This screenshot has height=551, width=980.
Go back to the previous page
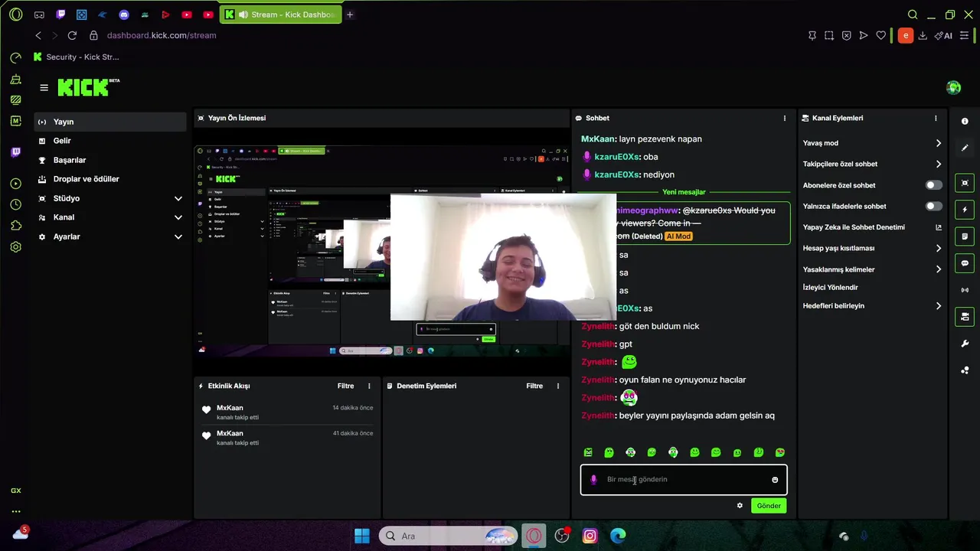pos(38,35)
